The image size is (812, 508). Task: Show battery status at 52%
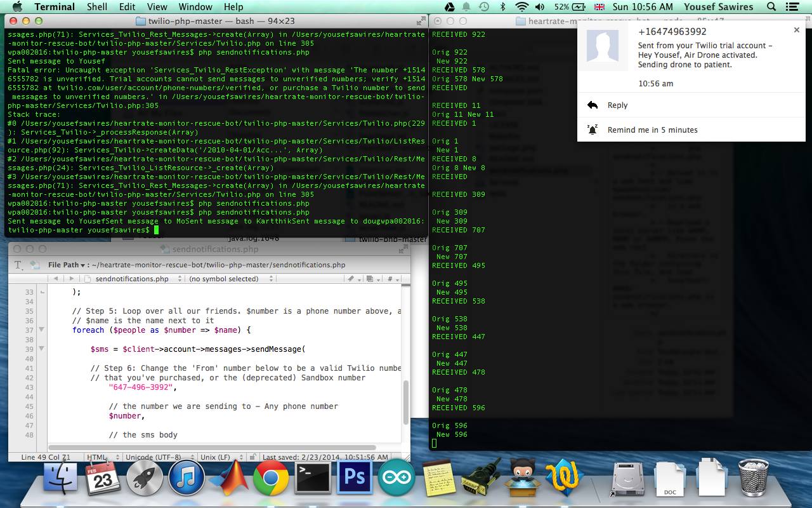pyautogui.click(x=570, y=7)
